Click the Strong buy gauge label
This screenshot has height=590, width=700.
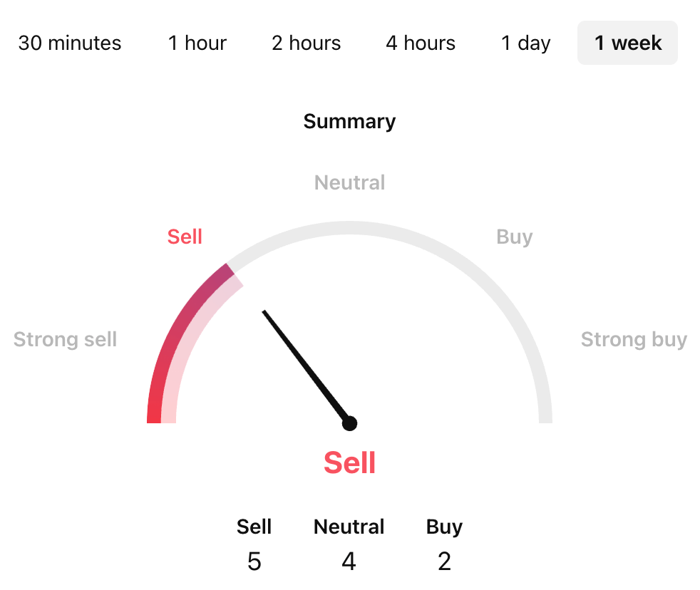pyautogui.click(x=634, y=339)
